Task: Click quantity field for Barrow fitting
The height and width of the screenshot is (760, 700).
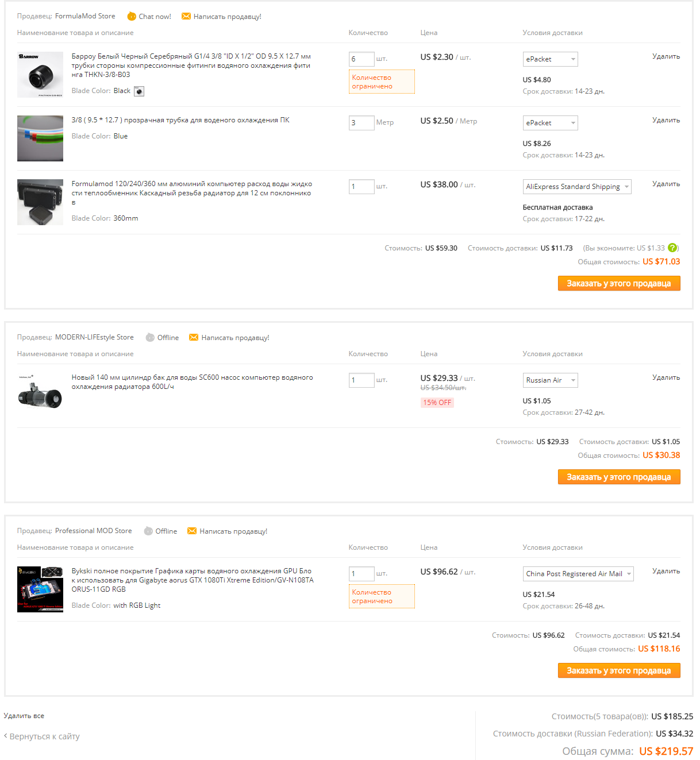Action: [361, 59]
